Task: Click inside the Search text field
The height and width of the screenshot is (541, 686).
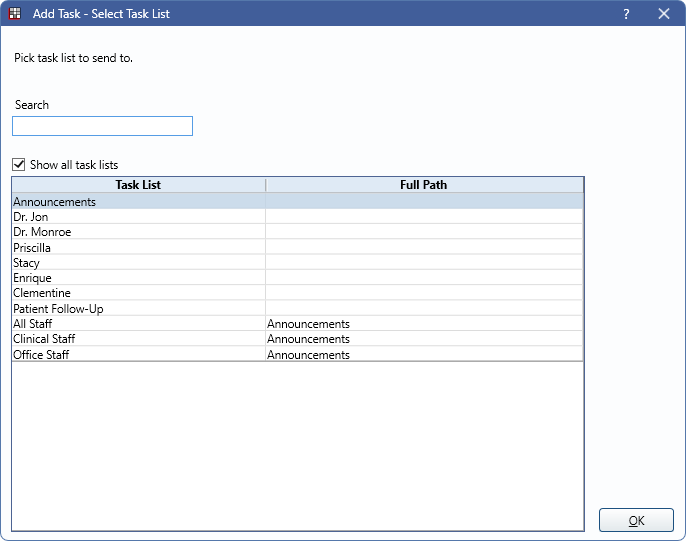Action: point(102,126)
